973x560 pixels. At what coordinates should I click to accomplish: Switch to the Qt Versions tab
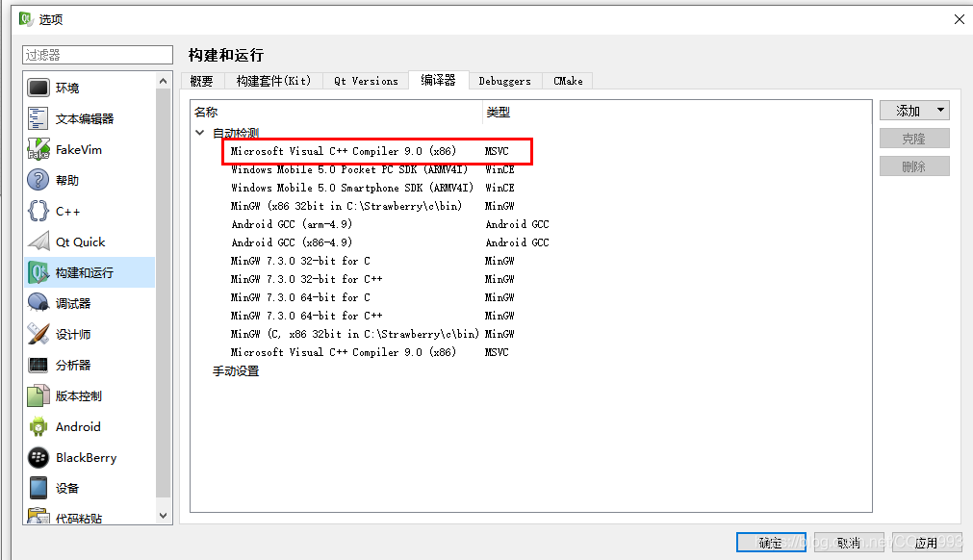pos(366,81)
